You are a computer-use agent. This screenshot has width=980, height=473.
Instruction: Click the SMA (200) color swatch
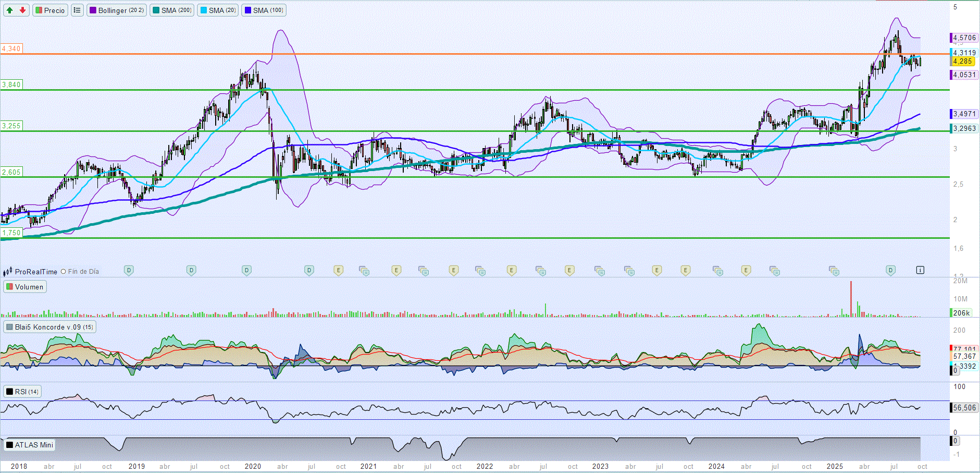(x=156, y=10)
